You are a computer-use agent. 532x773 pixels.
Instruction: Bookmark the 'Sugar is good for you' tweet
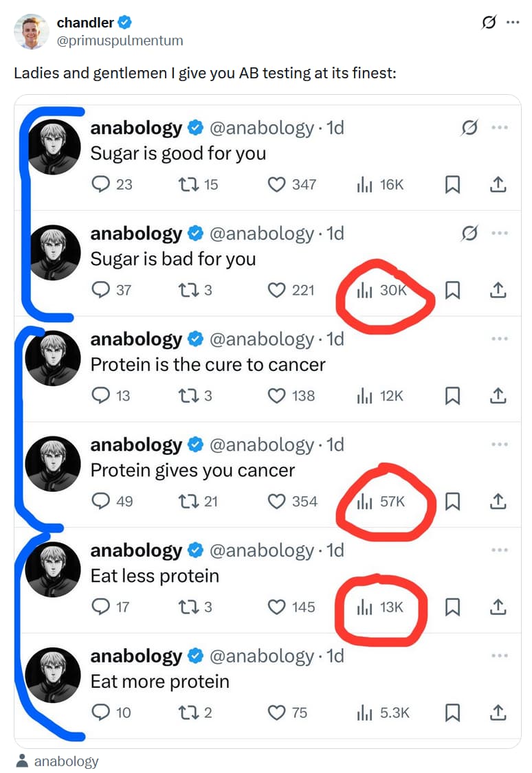pyautogui.click(x=452, y=184)
